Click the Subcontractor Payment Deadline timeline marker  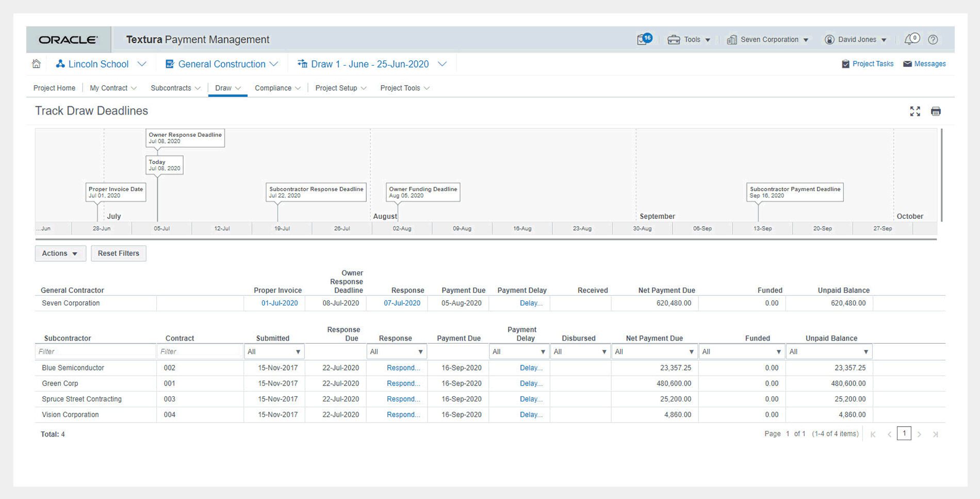point(794,192)
